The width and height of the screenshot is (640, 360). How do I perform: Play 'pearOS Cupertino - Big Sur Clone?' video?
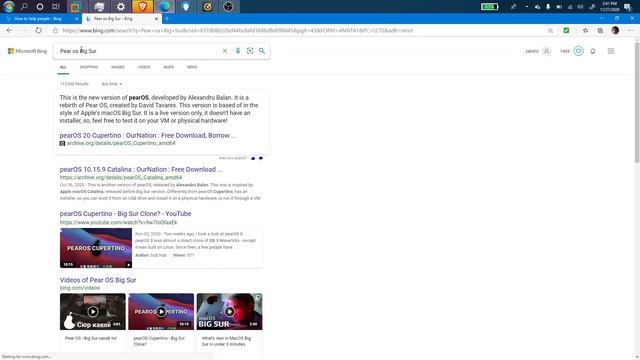pyautogui.click(x=161, y=311)
